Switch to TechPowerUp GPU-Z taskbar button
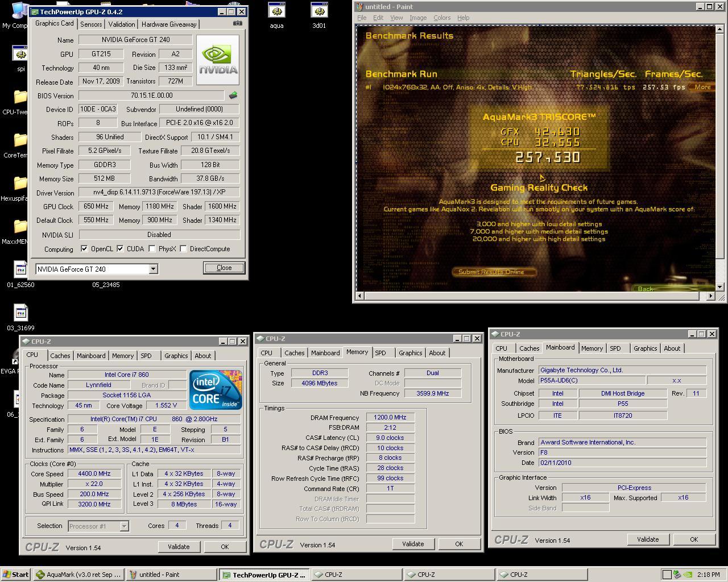 264,575
